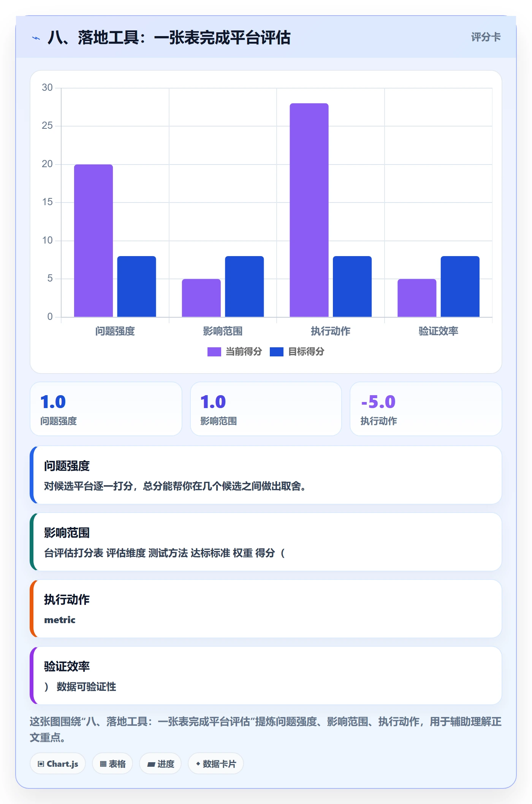The image size is (532, 804).
Task: Click the y-axis value 30
Action: click(x=47, y=88)
